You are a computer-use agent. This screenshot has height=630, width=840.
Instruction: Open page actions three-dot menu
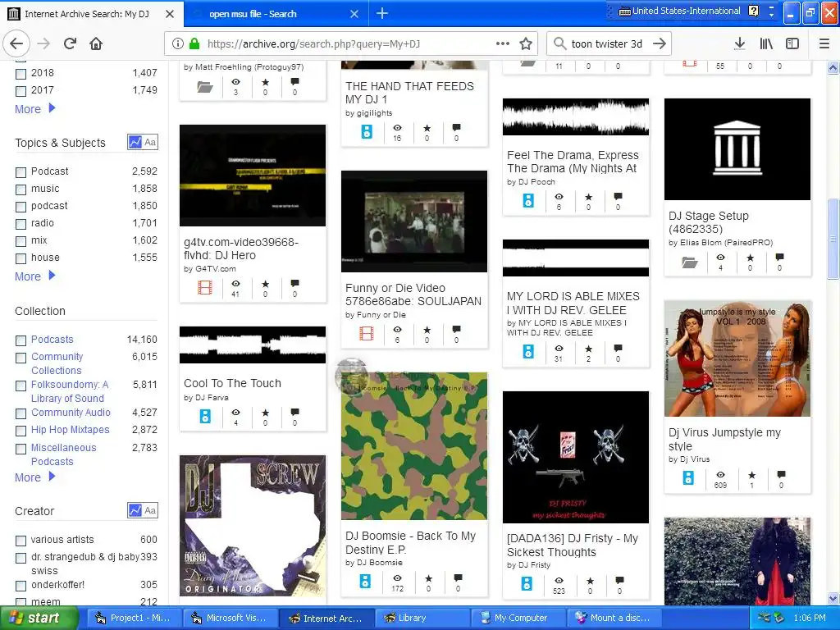503,44
